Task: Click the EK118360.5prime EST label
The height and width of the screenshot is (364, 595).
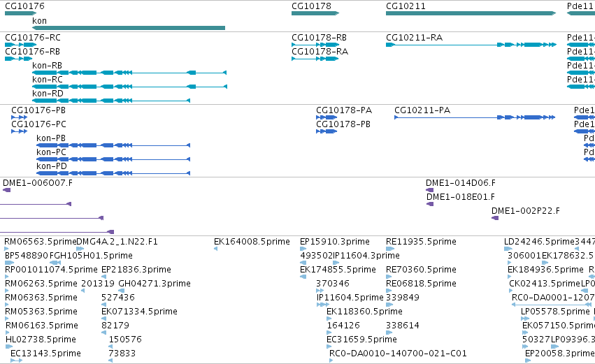Action: pyautogui.click(x=365, y=312)
